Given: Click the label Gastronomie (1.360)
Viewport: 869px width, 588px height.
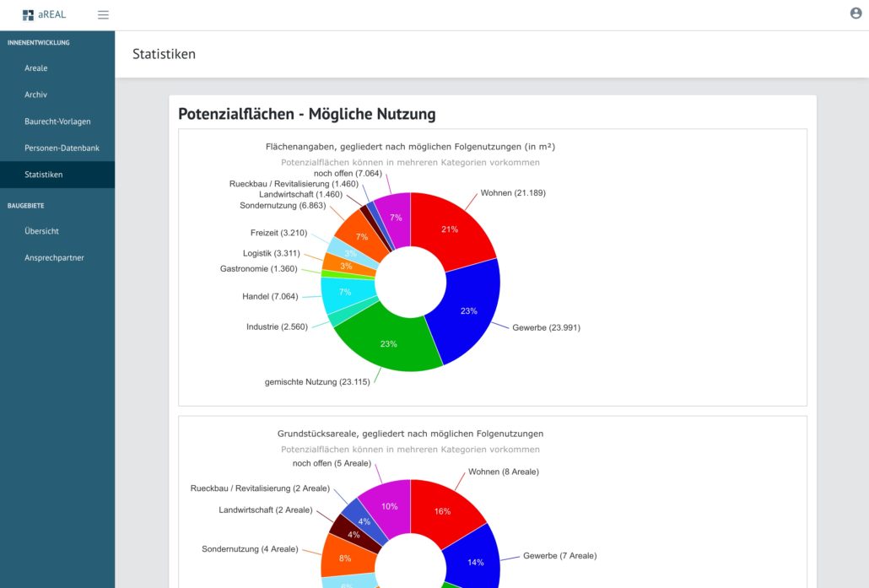Looking at the screenshot, I should [259, 269].
